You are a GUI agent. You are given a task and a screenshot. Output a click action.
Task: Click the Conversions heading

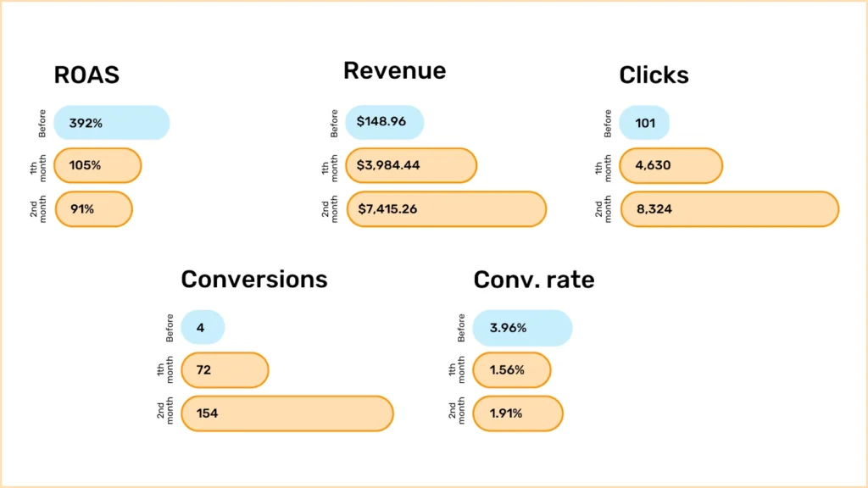(254, 280)
